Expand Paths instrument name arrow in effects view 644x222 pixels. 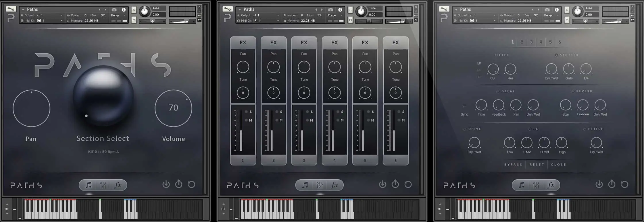tap(456, 9)
